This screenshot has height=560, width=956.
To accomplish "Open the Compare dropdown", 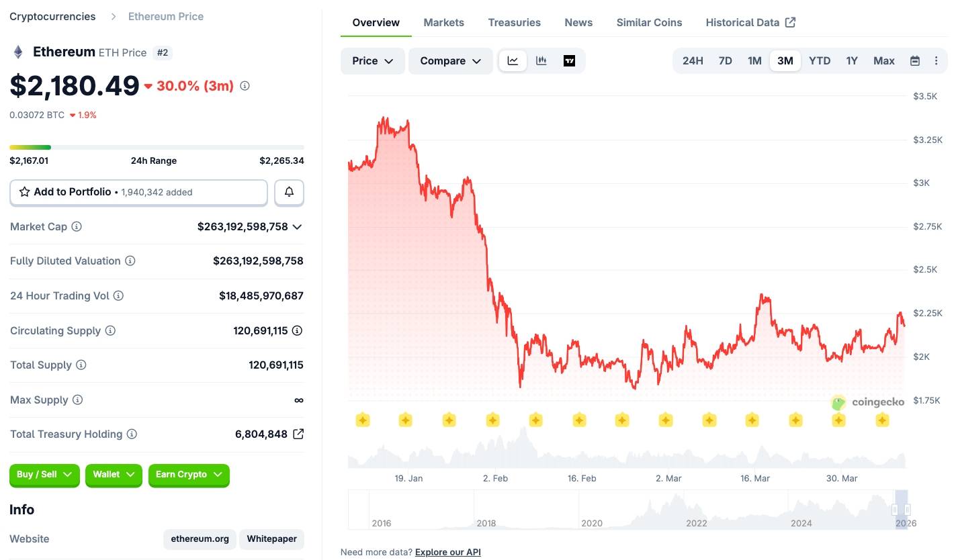I will click(x=450, y=61).
